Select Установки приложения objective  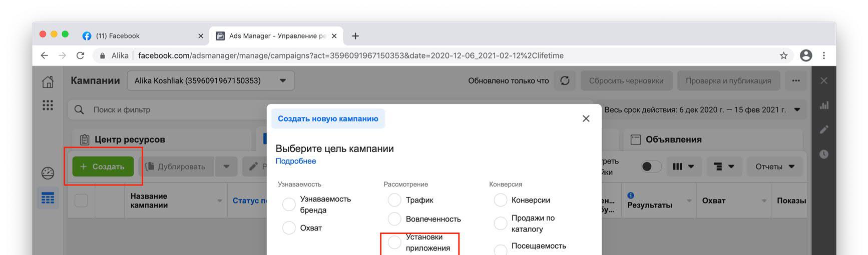394,242
